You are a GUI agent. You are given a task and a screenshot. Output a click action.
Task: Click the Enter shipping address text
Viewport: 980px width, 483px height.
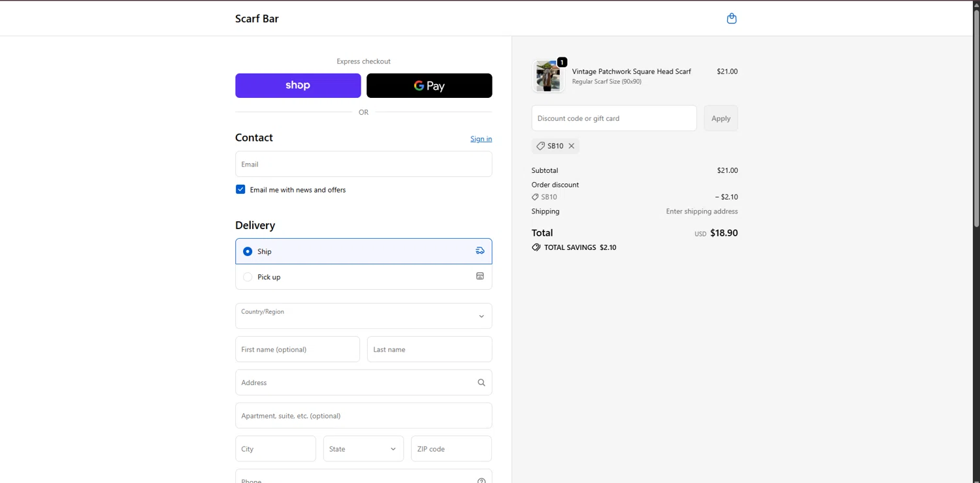[x=702, y=211]
